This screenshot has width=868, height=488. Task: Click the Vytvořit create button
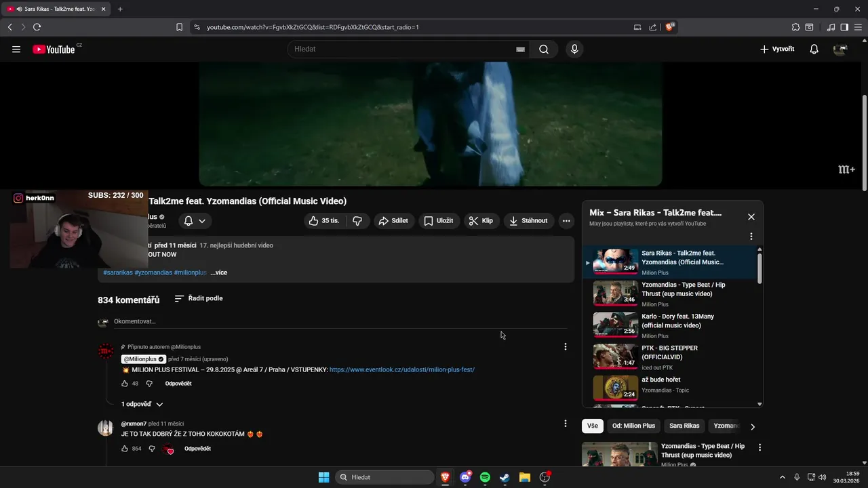(777, 49)
